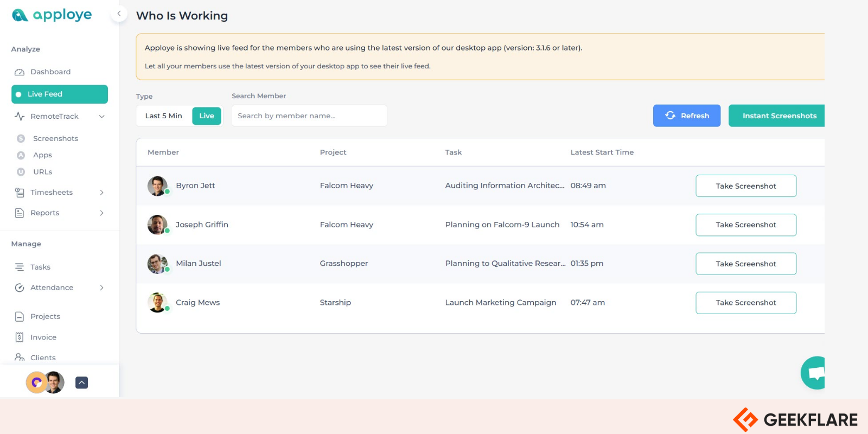Image resolution: width=868 pixels, height=434 pixels.
Task: Switch type to Live
Action: coord(207,116)
